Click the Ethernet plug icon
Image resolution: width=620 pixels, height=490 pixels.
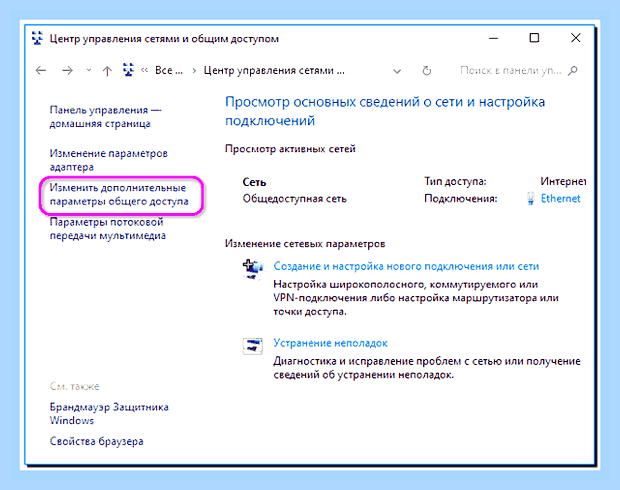click(x=531, y=198)
